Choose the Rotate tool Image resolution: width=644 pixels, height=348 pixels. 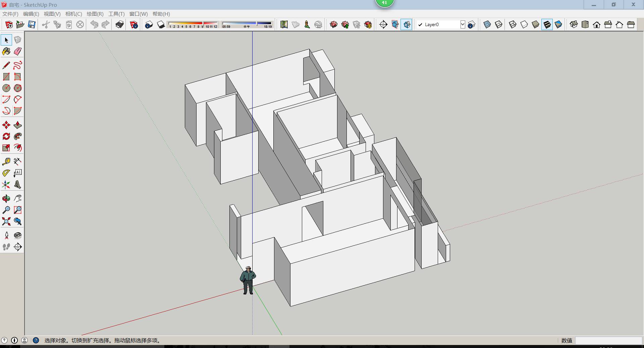coord(6,136)
